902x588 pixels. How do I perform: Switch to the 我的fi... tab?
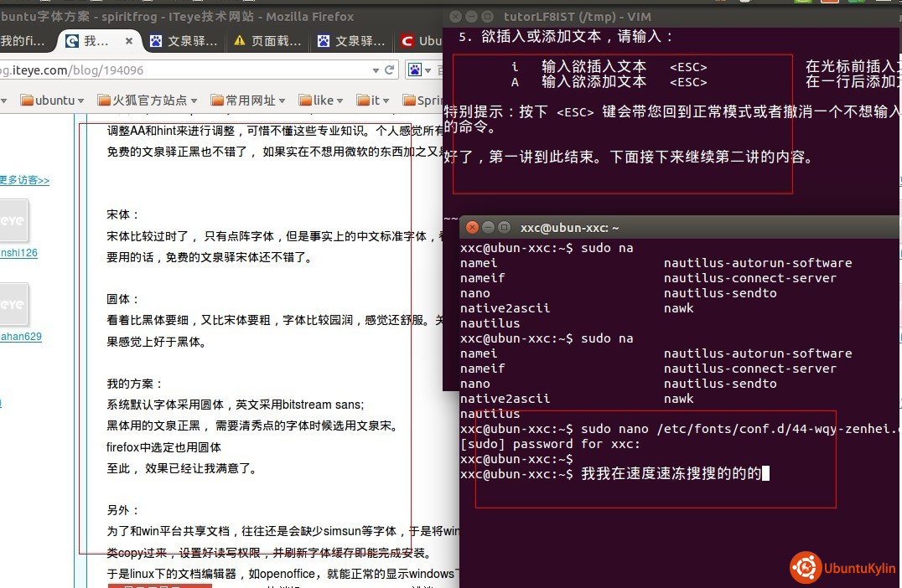point(23,41)
